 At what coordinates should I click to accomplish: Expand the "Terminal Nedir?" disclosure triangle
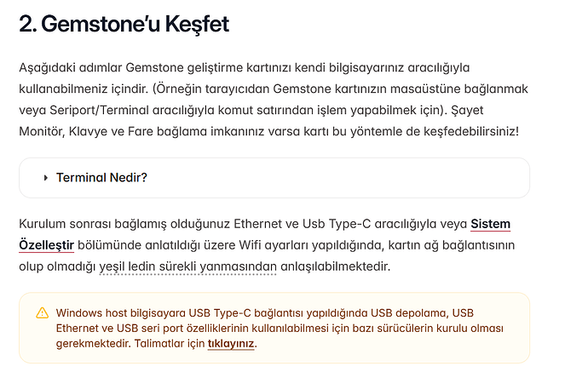point(45,178)
